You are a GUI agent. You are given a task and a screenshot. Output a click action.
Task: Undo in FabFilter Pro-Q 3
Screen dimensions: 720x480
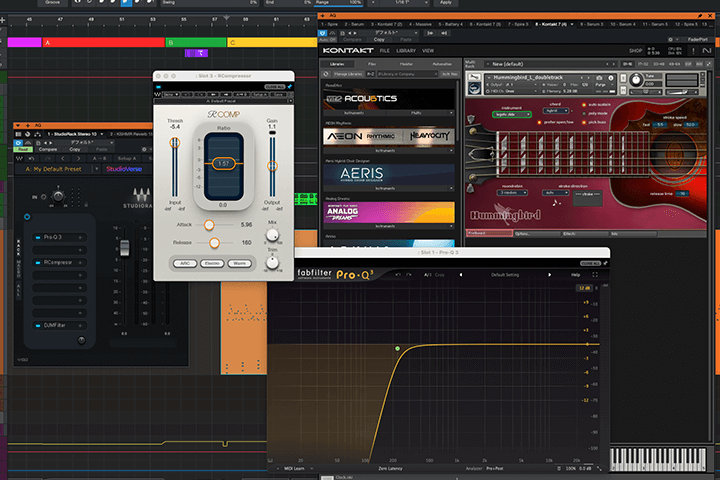398,275
